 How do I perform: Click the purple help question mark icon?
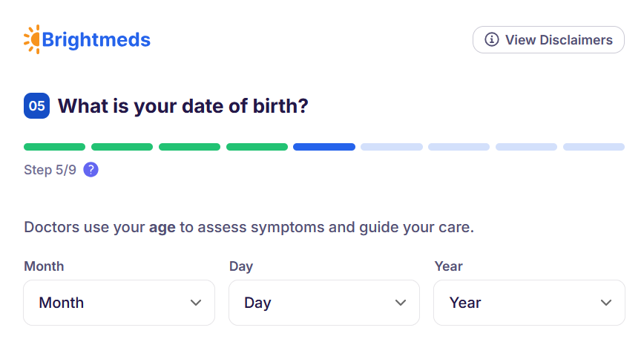[91, 170]
